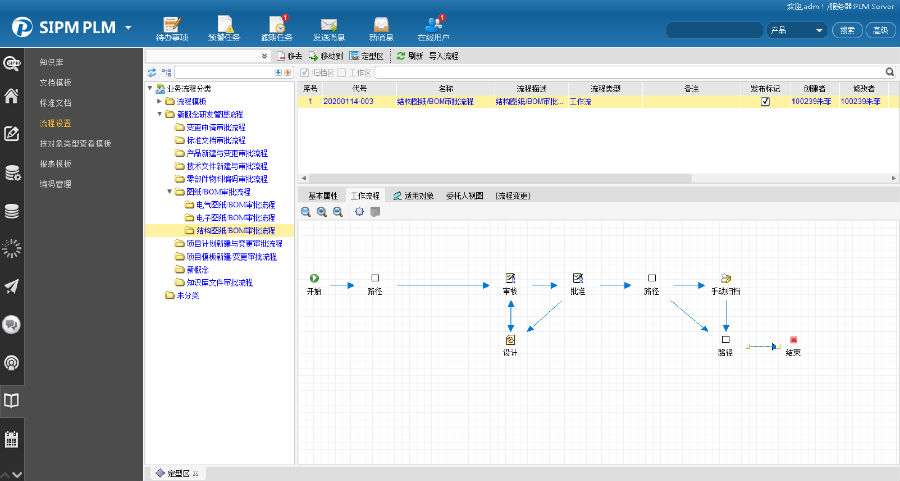Click the 审核 review node icon
The image size is (900, 481).
(510, 278)
